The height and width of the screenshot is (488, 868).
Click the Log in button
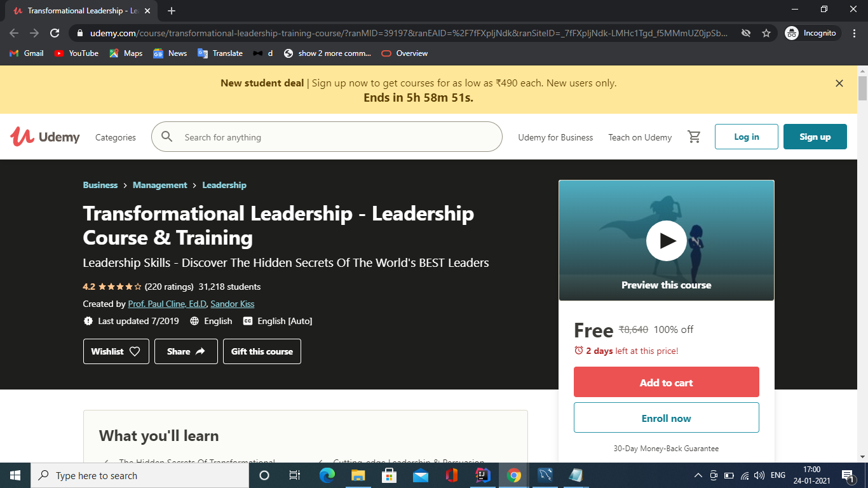pyautogui.click(x=747, y=137)
